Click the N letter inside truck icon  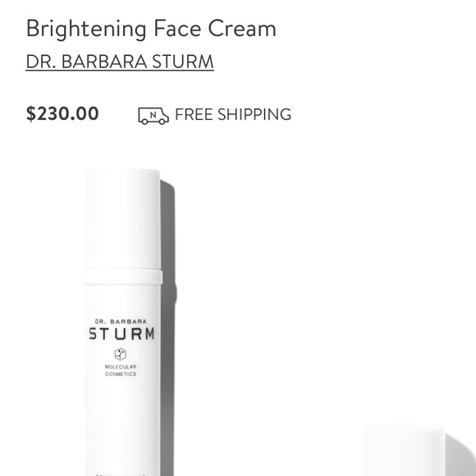tap(153, 115)
